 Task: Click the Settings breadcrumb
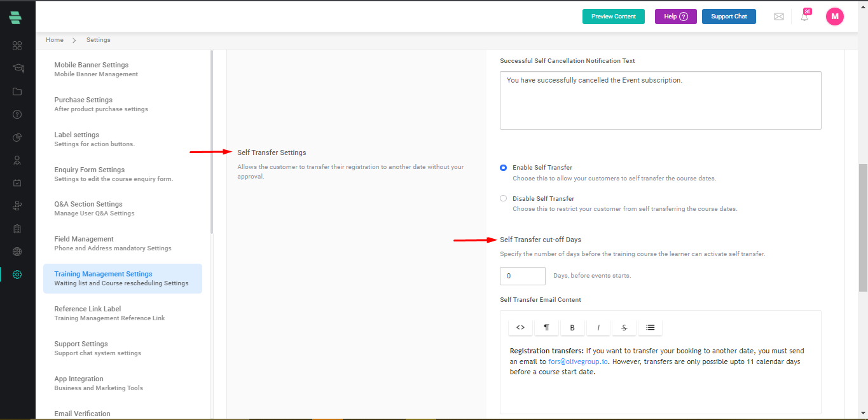(99, 40)
